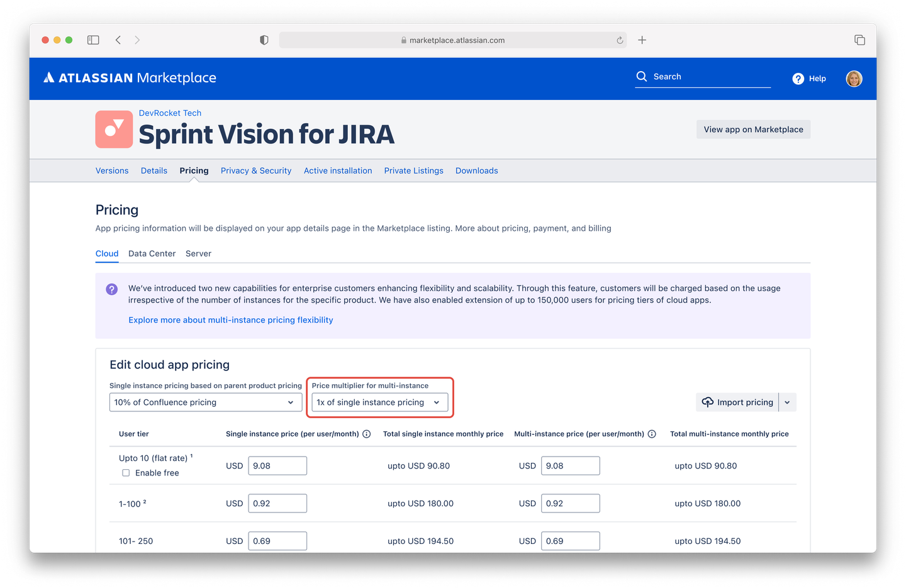The width and height of the screenshot is (906, 588).
Task: Open the user profile avatar
Action: [x=854, y=79]
